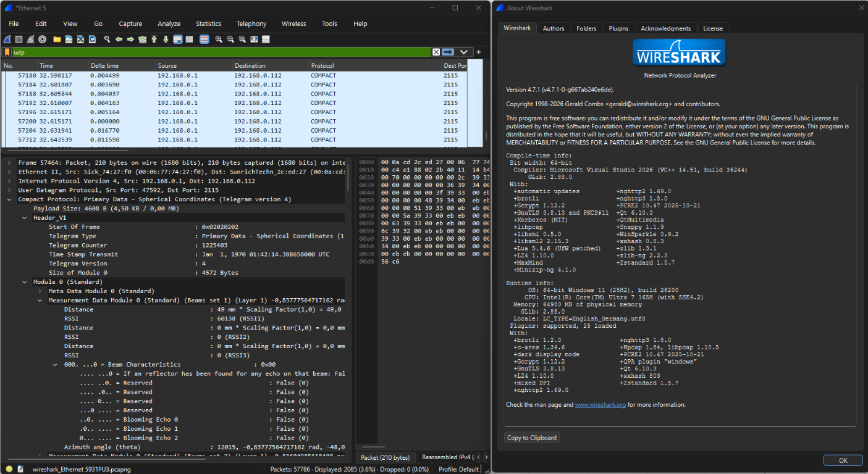Image resolution: width=868 pixels, height=474 pixels.
Task: Start capturing packets with the shark fin icon
Action: point(7,39)
